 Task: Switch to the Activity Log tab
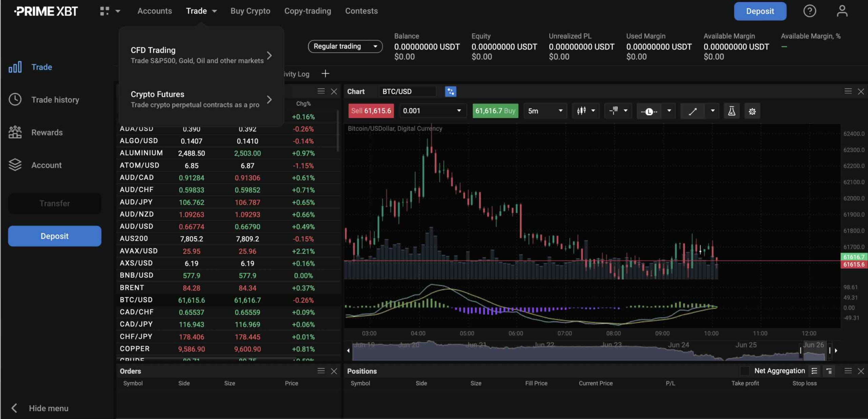tap(297, 74)
